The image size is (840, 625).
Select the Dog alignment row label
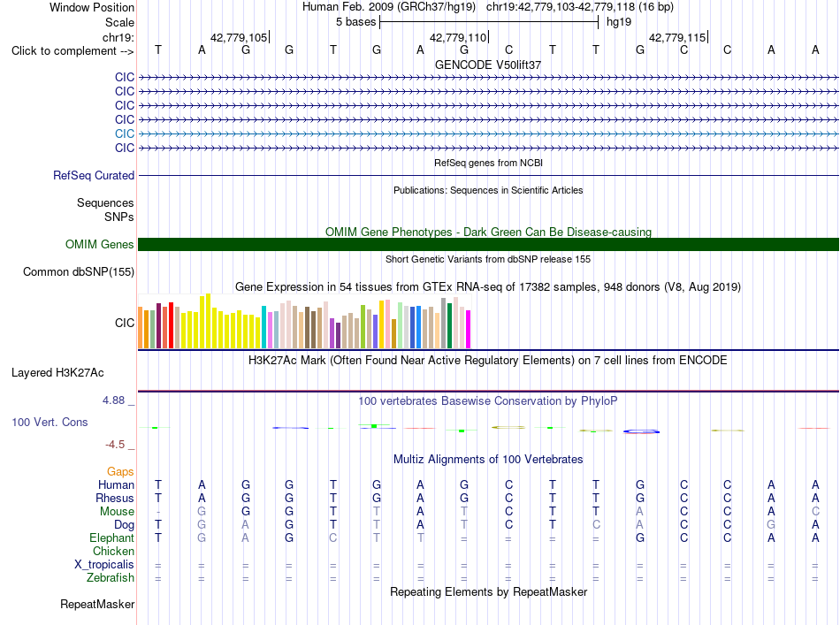click(x=124, y=525)
